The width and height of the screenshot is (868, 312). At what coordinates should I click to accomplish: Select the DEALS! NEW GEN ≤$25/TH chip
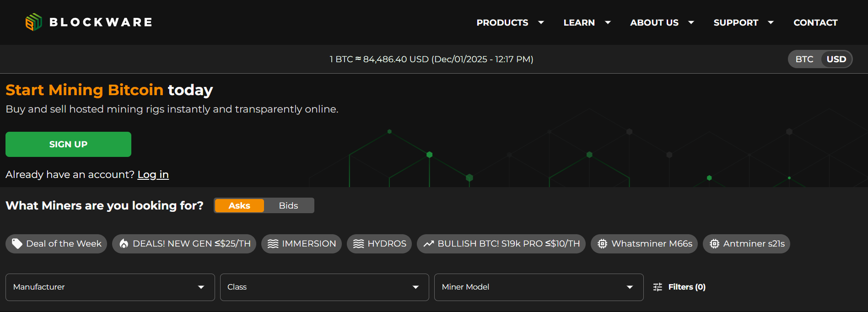(184, 244)
